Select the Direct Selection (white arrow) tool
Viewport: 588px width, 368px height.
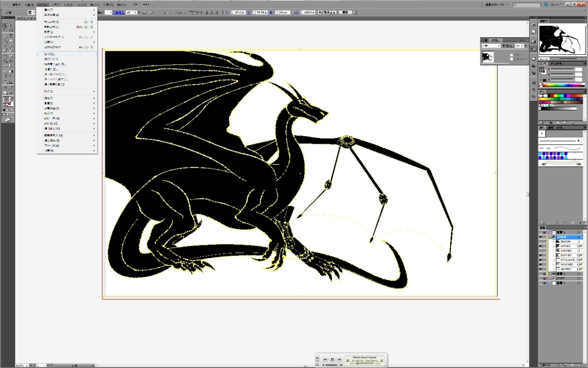(11, 25)
